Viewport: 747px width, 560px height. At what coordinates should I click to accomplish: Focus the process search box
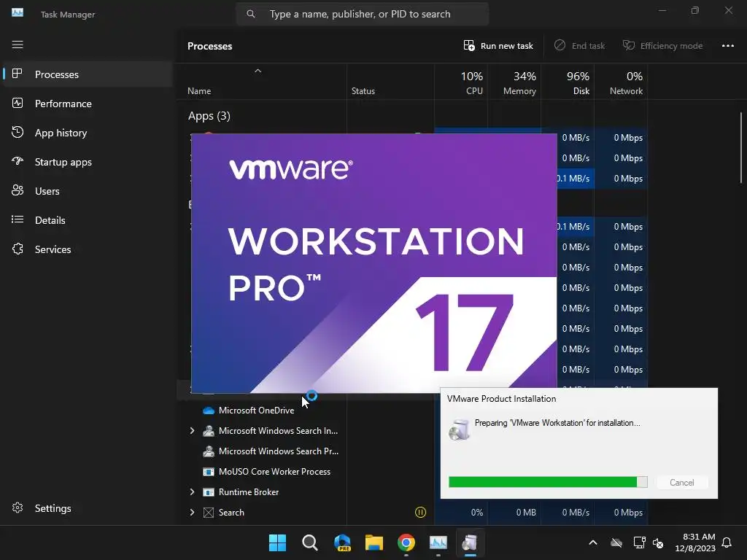[x=362, y=15]
